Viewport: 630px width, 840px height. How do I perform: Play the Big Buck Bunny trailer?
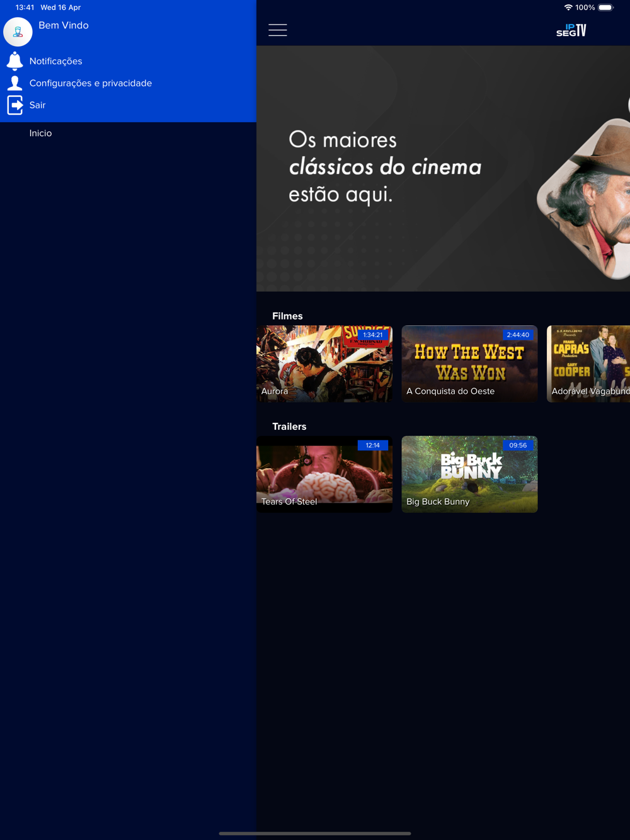click(x=469, y=474)
